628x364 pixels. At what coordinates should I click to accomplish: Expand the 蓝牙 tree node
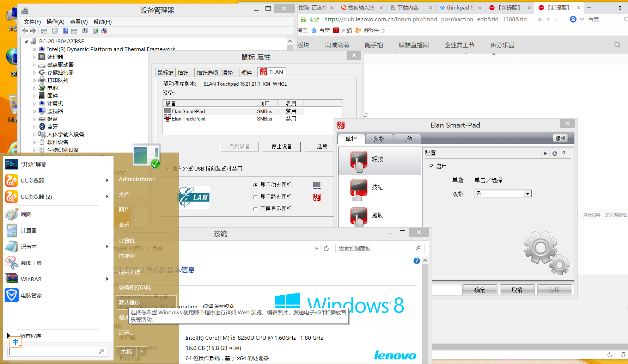35,127
